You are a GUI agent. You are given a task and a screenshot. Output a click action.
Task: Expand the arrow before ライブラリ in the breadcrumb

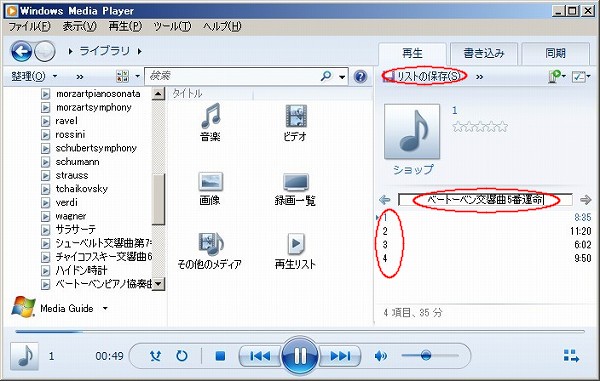(70, 51)
